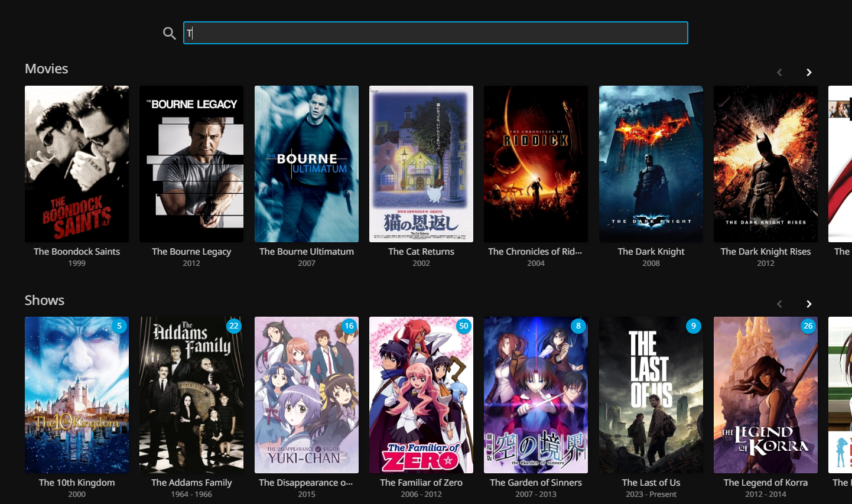852x504 pixels.
Task: Open The Last of Us show poster
Action: (x=651, y=395)
